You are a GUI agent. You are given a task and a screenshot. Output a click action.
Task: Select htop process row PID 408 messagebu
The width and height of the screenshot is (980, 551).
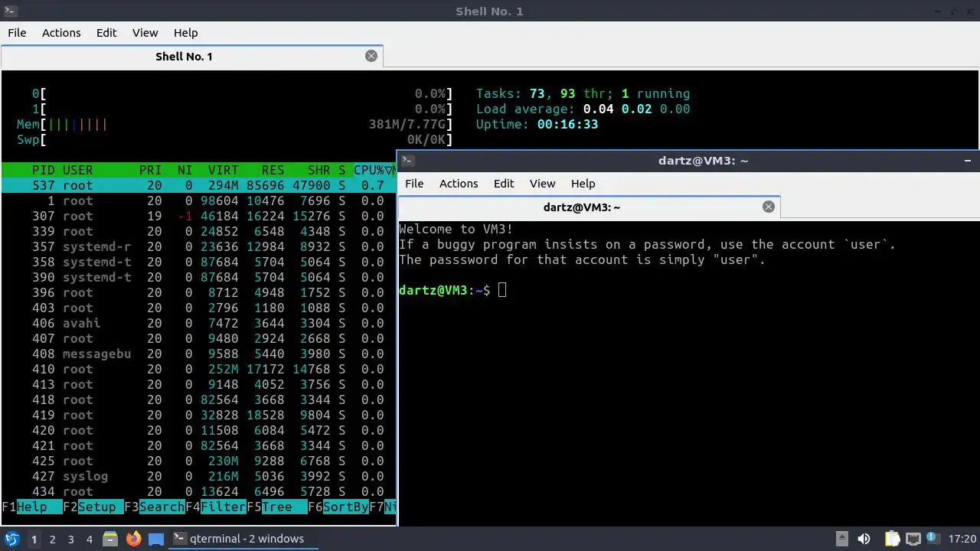coord(198,354)
